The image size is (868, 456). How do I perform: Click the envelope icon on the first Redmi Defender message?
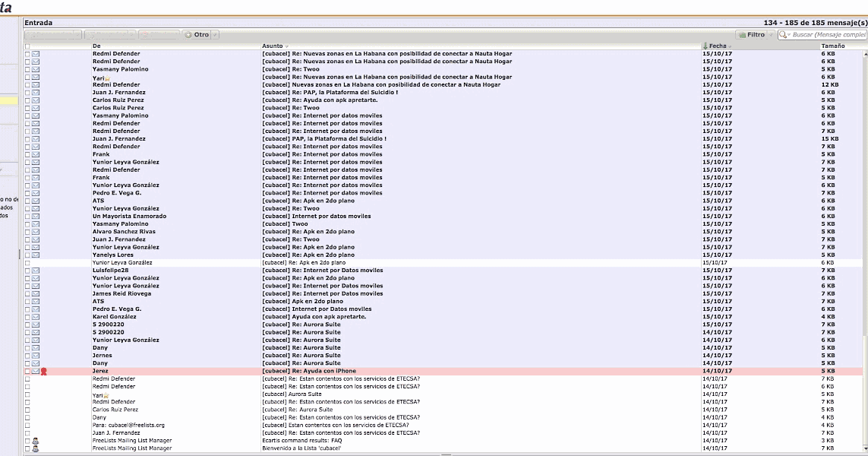[x=36, y=53]
